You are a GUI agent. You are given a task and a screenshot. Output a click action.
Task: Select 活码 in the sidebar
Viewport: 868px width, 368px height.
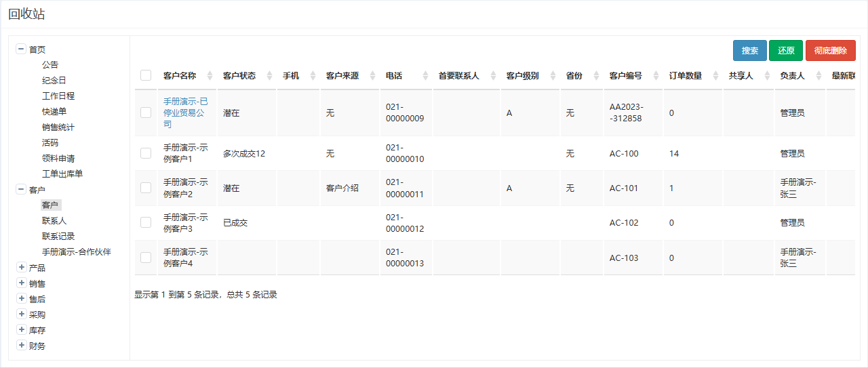click(x=50, y=142)
